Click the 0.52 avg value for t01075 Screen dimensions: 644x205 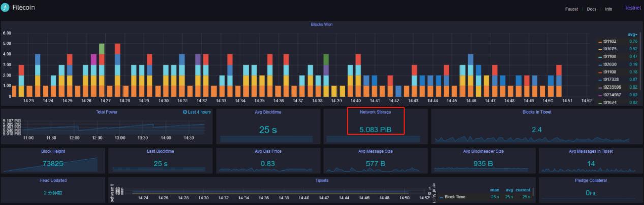click(633, 49)
